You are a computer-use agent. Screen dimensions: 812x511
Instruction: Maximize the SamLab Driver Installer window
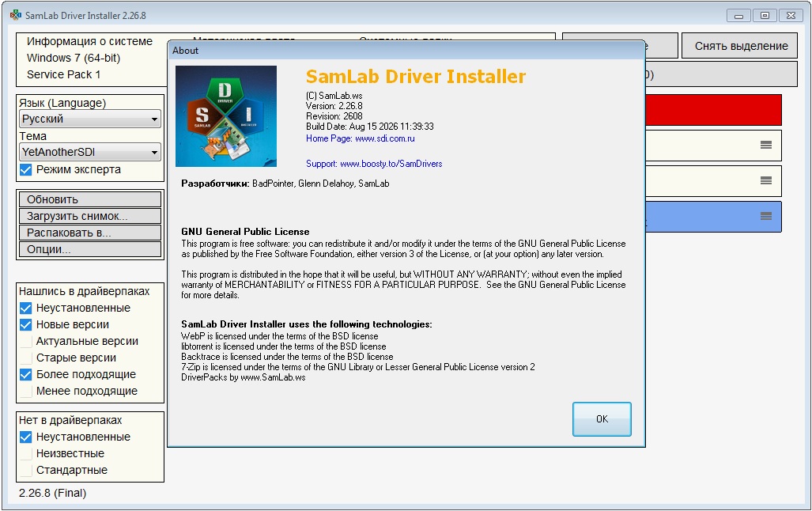[x=765, y=16]
